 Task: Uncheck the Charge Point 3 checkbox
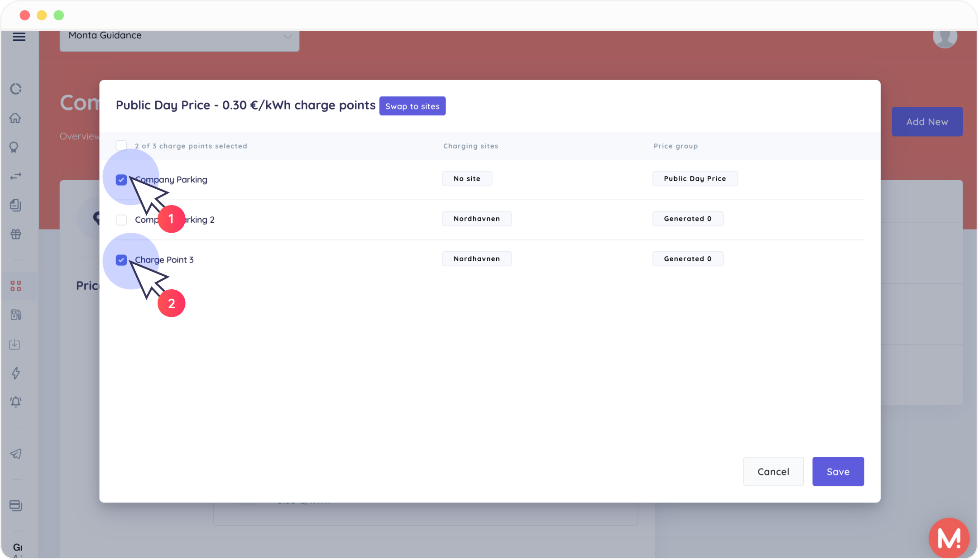[121, 260]
